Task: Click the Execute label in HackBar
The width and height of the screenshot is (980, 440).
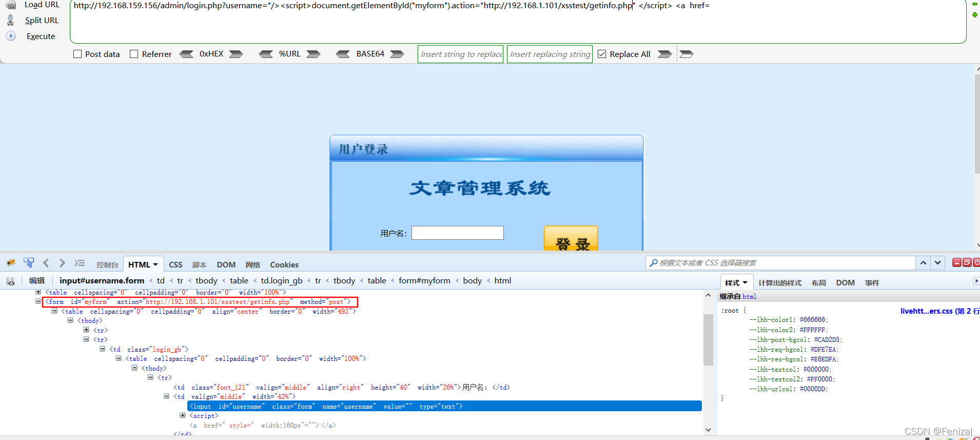Action: 41,36
